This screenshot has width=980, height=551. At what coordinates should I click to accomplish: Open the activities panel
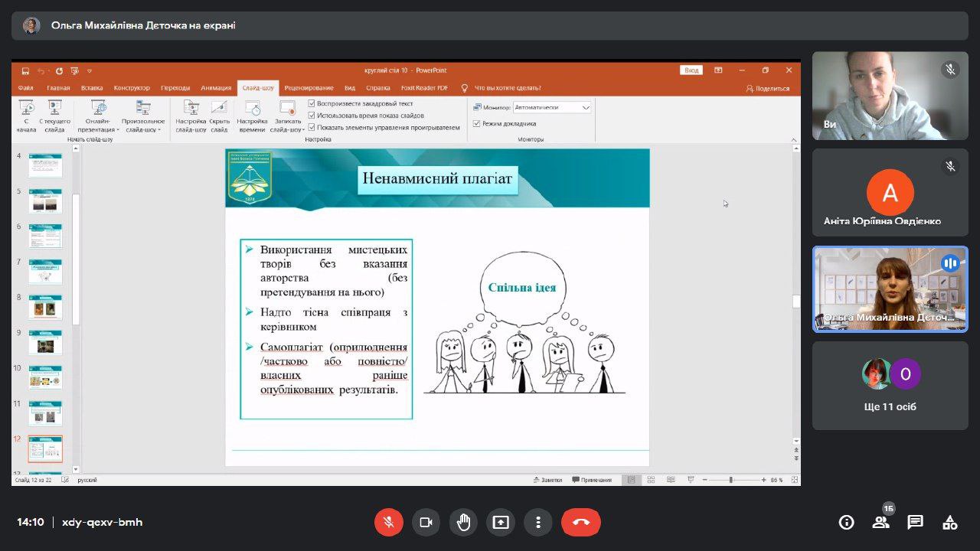pyautogui.click(x=949, y=522)
